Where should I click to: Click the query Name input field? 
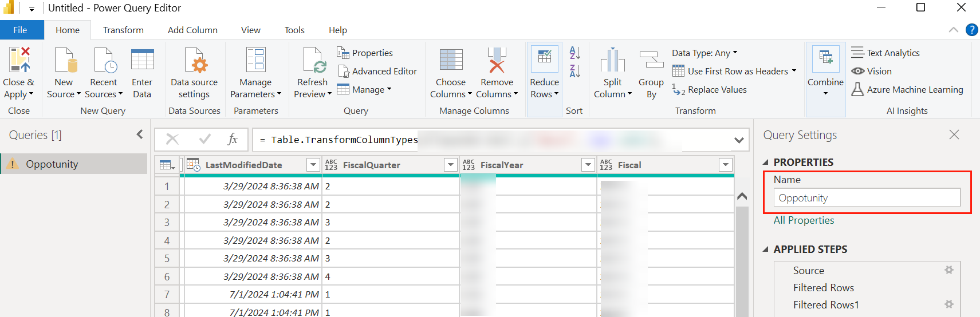pyautogui.click(x=867, y=198)
